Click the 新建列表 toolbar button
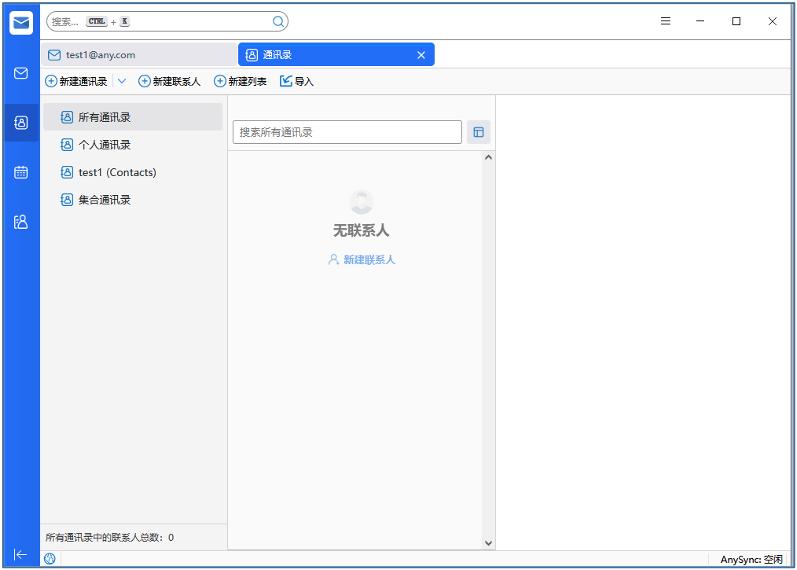The image size is (797, 570). pos(240,81)
